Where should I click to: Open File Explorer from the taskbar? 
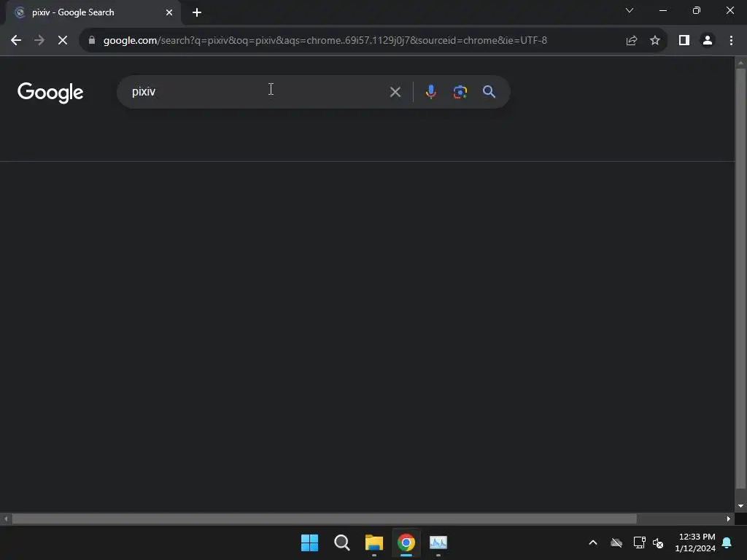pos(374,542)
